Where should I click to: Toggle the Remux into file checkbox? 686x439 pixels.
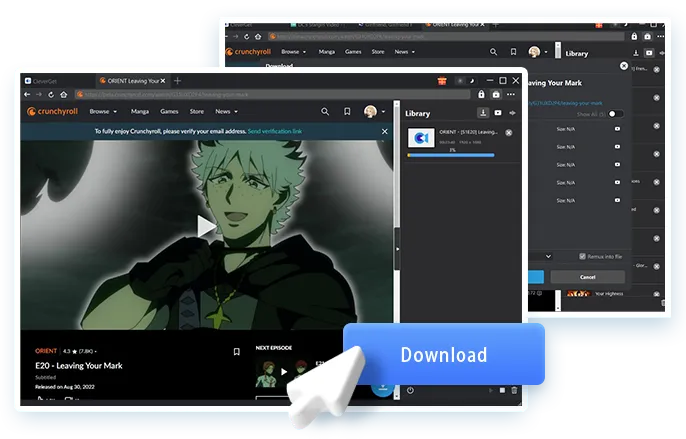tap(582, 256)
